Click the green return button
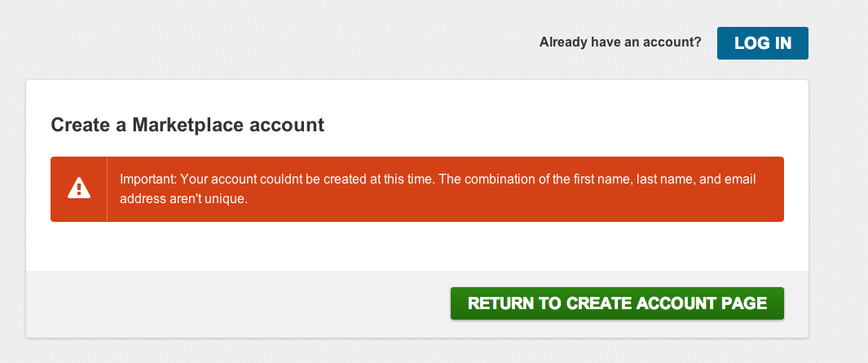This screenshot has width=868, height=363. (617, 303)
